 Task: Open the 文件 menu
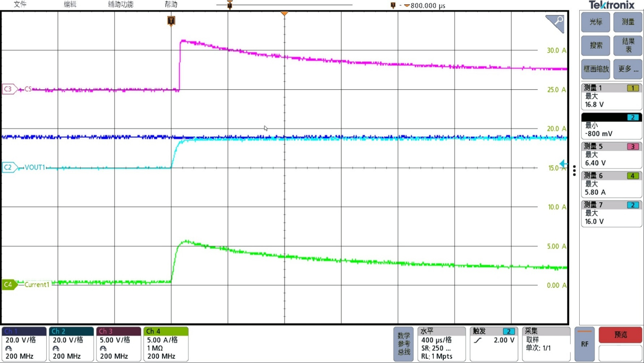[20, 4]
